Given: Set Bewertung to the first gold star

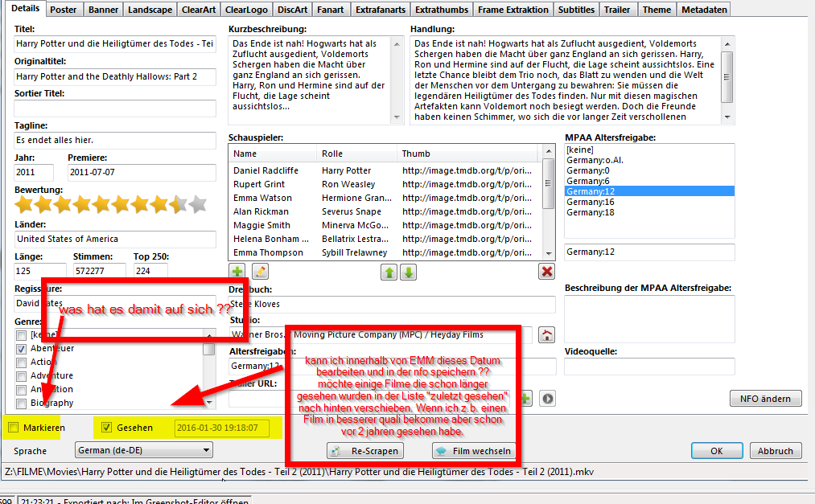Looking at the screenshot, I should [24, 204].
